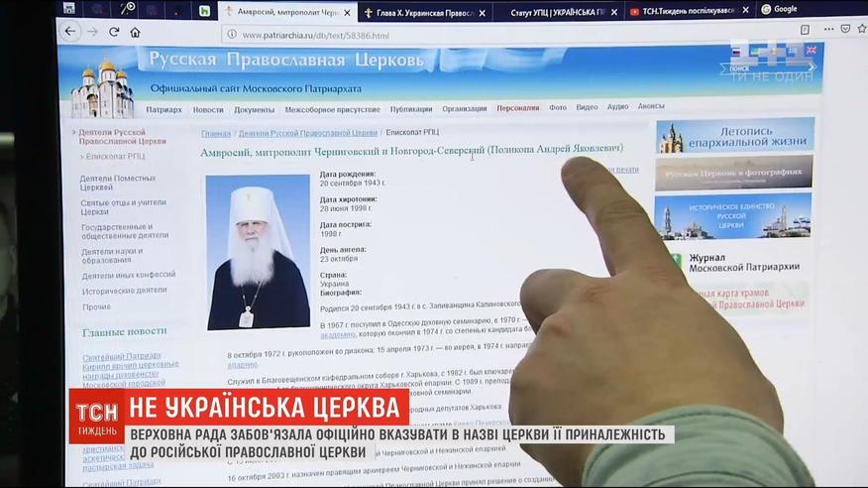This screenshot has width=868, height=488.
Task: Open sidebar item Деятели науки и образования
Action: pos(112,255)
